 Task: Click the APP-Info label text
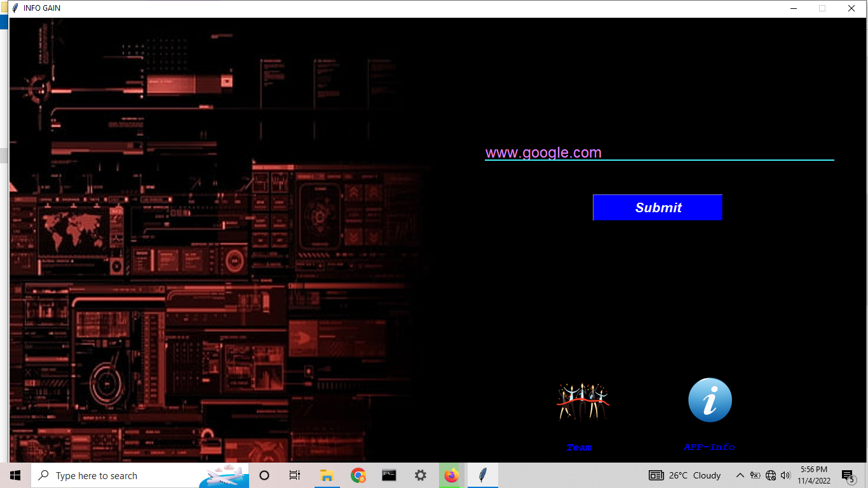point(709,447)
